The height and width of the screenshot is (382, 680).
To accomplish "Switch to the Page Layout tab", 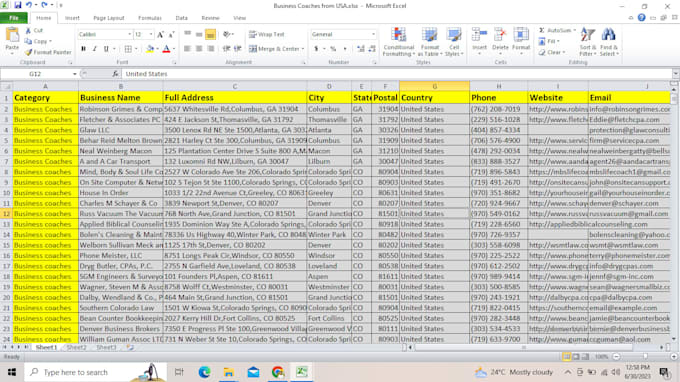I will 109,18.
